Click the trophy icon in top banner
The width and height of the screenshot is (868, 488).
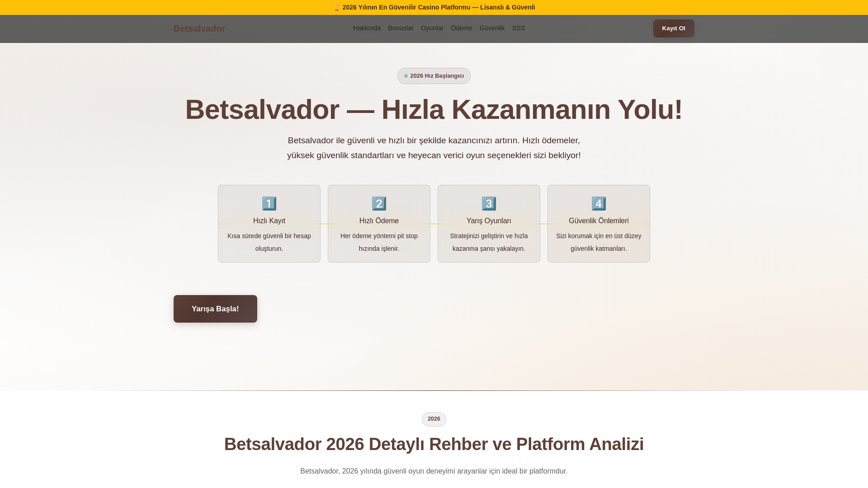click(336, 8)
